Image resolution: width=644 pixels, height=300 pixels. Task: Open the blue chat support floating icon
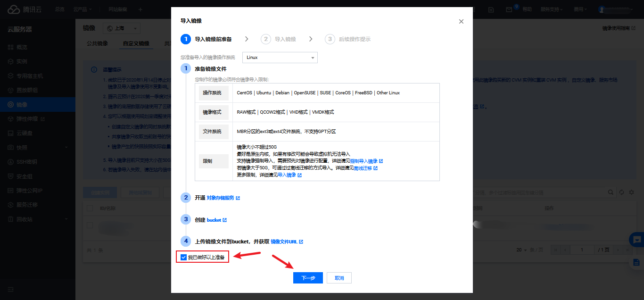[636, 240]
